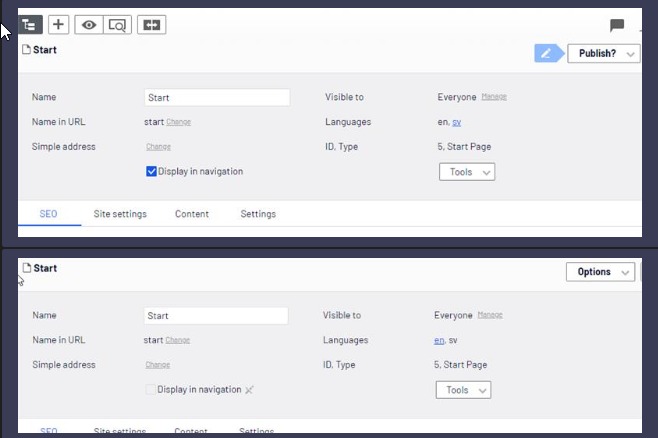Click the page icon beside top Start title

[x=26, y=50]
